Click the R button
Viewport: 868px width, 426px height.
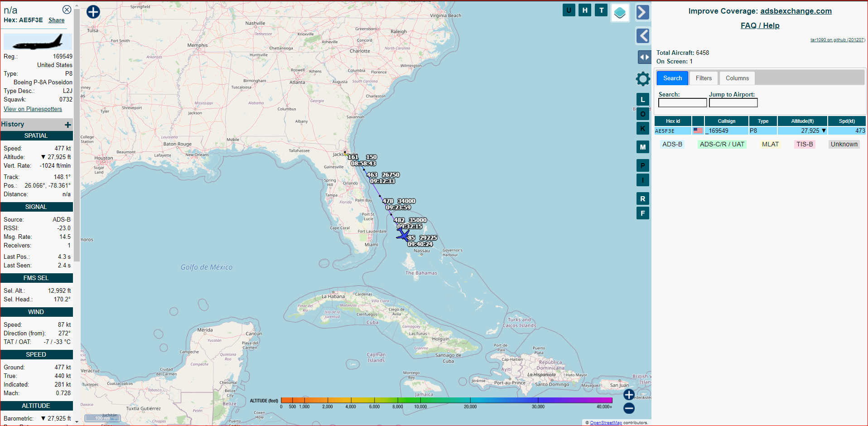tap(643, 198)
